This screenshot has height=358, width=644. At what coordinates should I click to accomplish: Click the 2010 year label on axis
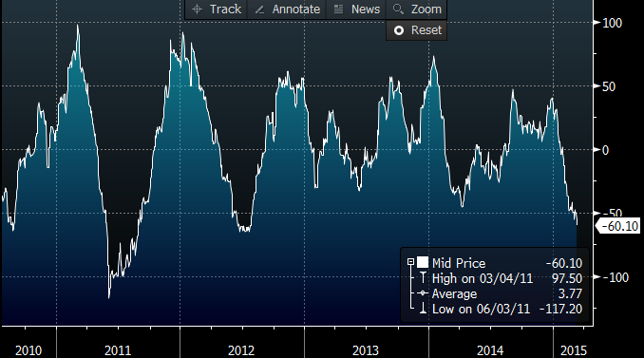coord(28,350)
